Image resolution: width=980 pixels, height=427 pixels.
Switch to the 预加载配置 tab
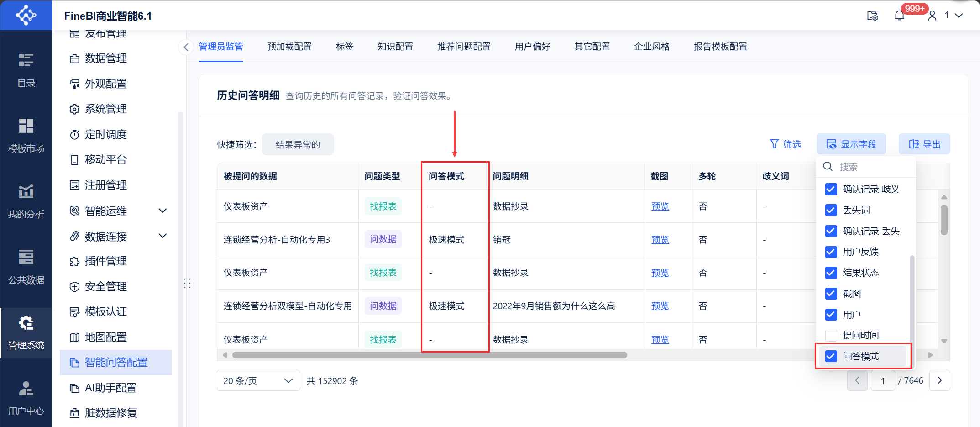(289, 47)
